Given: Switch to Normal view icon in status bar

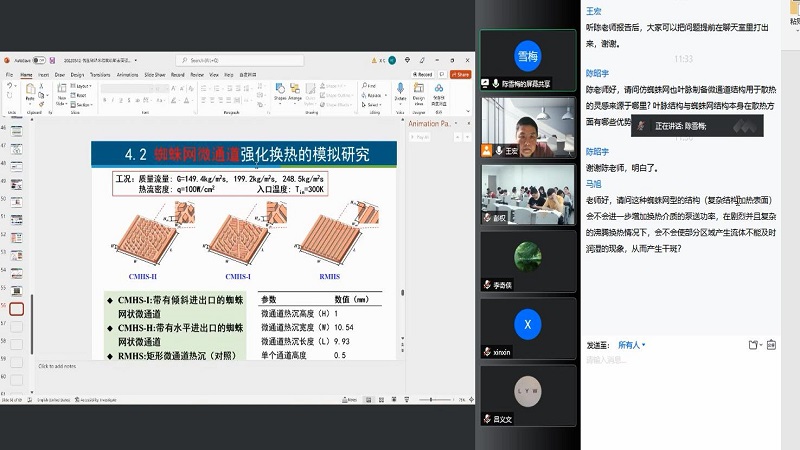Looking at the screenshot, I should tap(368, 400).
